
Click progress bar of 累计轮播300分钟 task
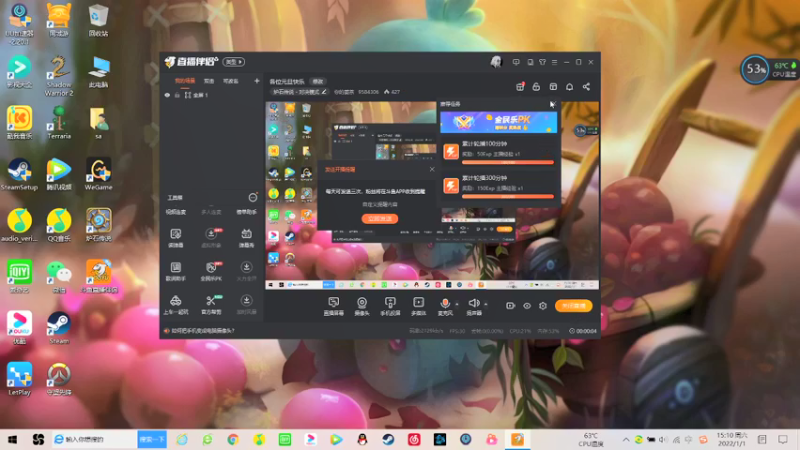508,196
